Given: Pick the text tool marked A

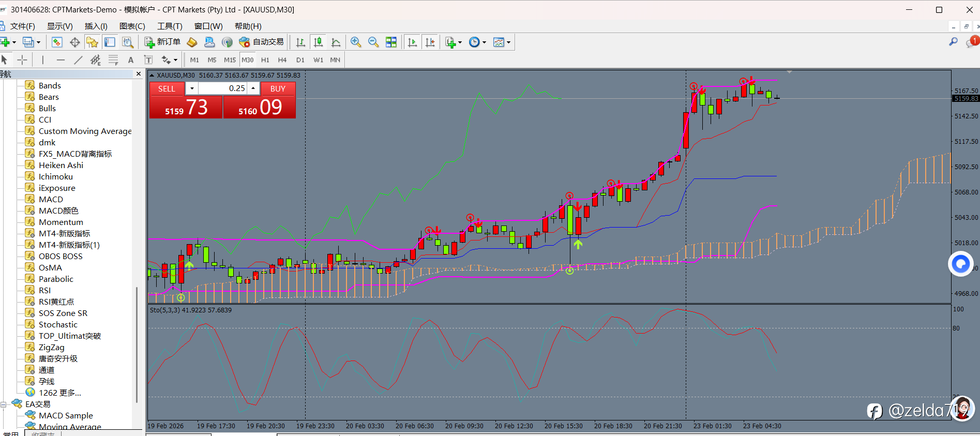Looking at the screenshot, I should click(x=131, y=60).
